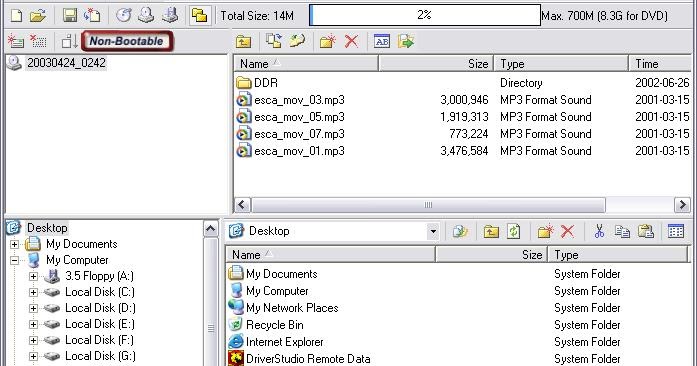Collapse My Computer tree node

coord(14,260)
